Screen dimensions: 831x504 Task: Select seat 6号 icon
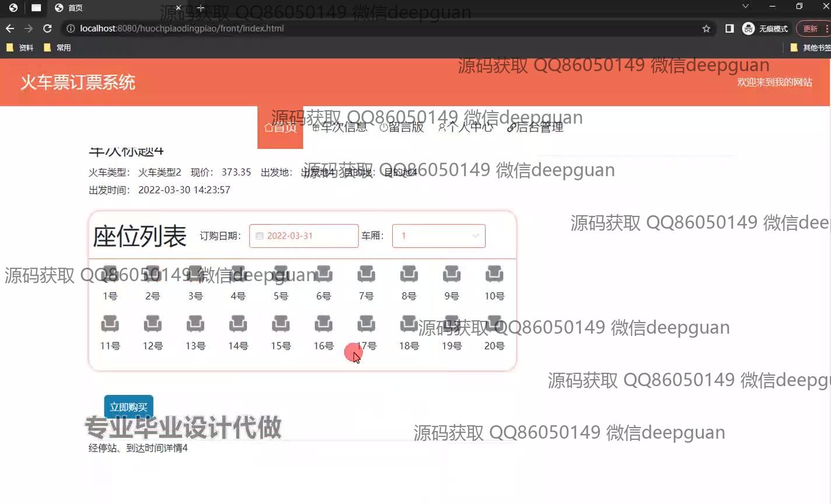point(323,274)
